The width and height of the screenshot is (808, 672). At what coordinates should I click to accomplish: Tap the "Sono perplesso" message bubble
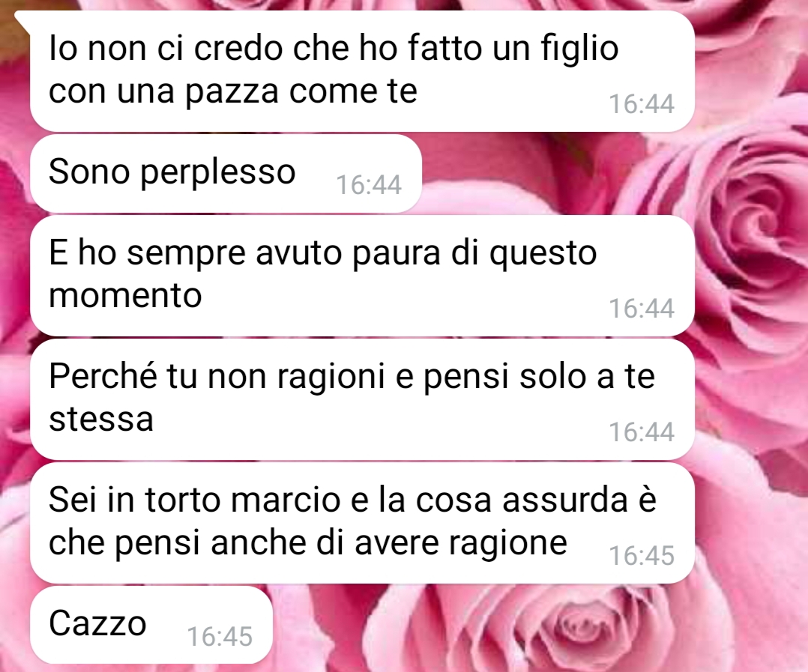tap(226, 174)
